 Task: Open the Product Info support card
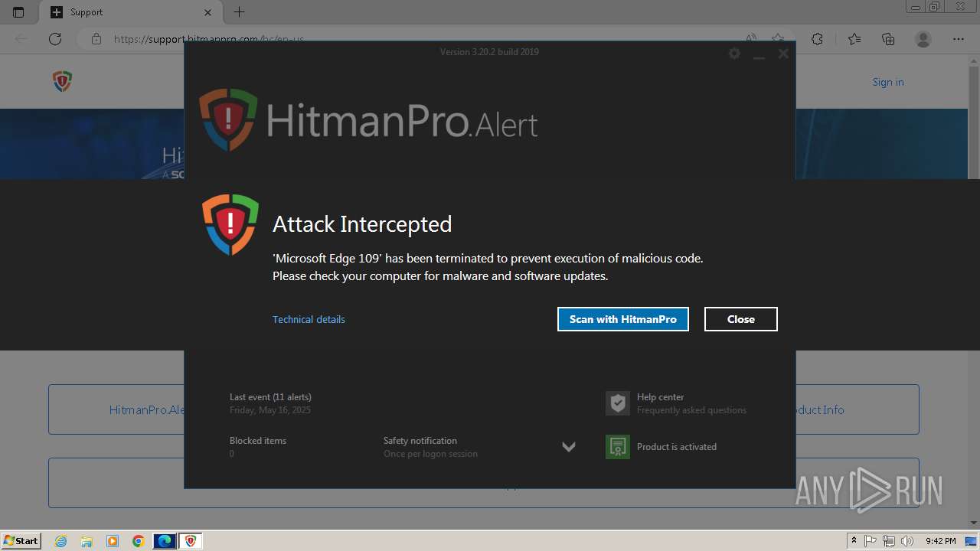(857, 409)
